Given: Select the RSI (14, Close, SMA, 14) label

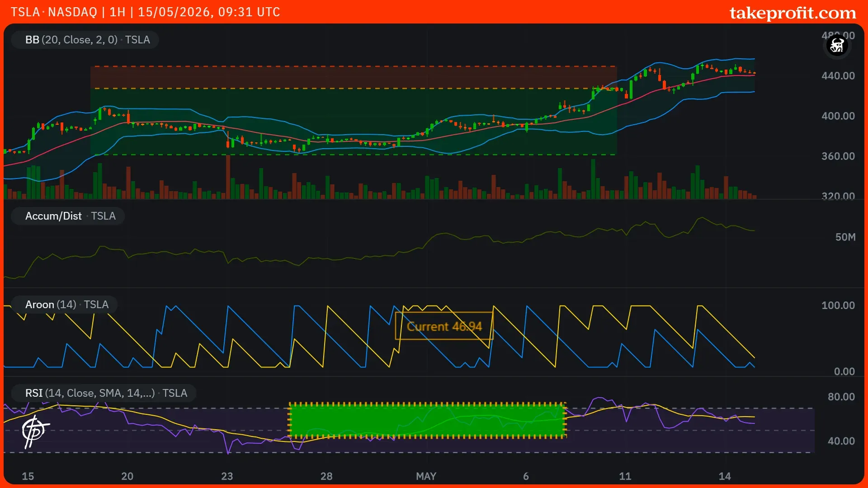Looking at the screenshot, I should point(104,393).
